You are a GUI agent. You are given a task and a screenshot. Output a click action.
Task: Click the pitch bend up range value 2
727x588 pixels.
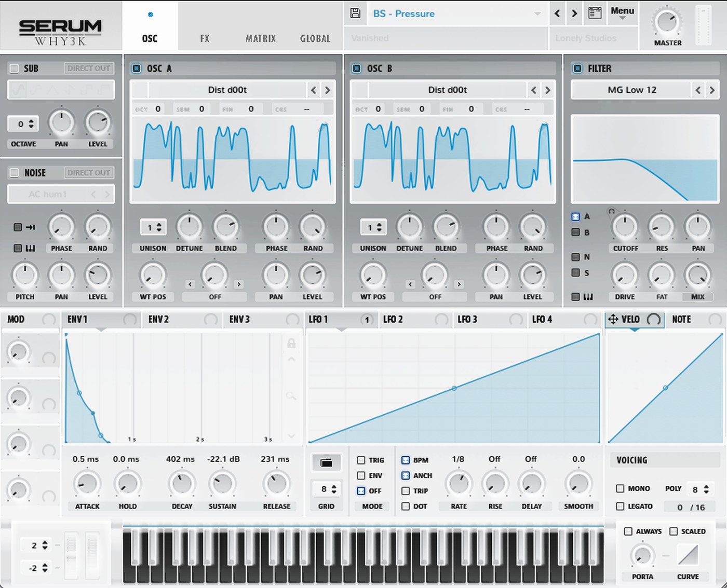[34, 545]
